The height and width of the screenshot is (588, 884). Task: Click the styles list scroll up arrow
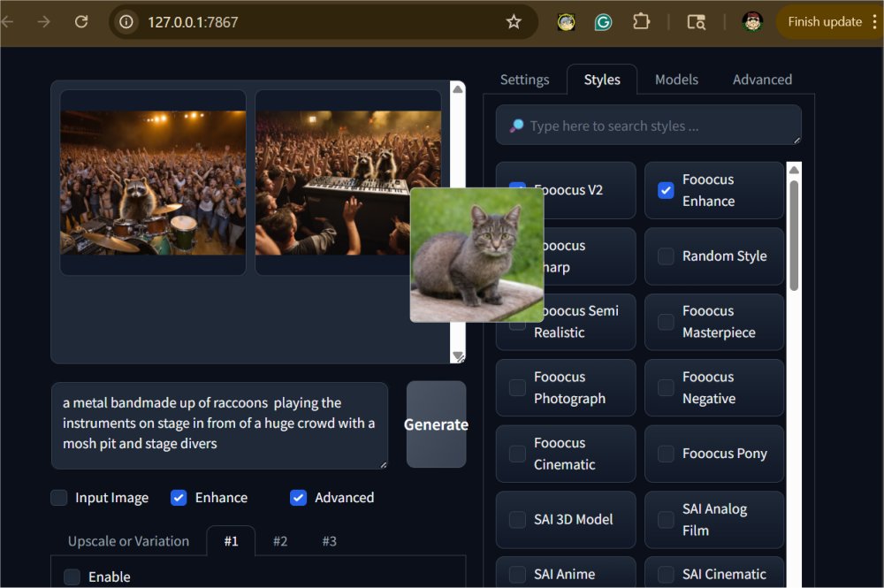[x=794, y=170]
